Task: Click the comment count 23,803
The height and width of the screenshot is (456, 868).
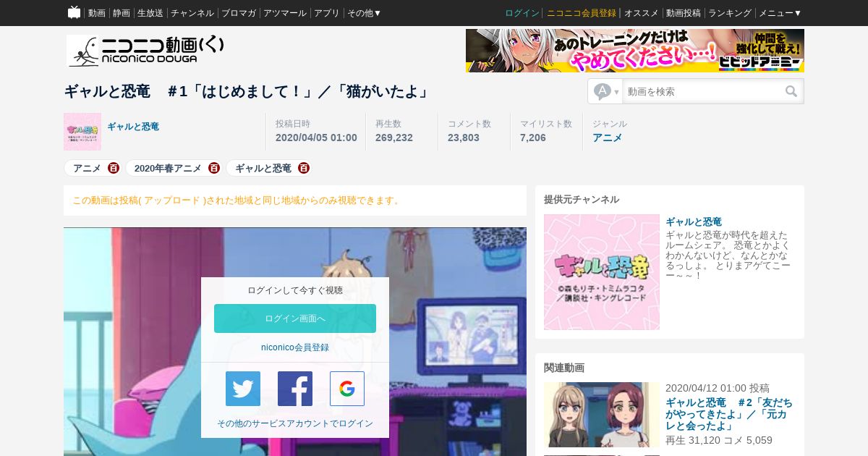Action: click(464, 138)
